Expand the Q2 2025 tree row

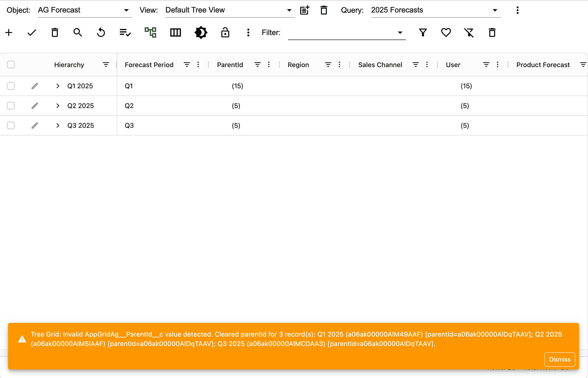pyautogui.click(x=58, y=105)
